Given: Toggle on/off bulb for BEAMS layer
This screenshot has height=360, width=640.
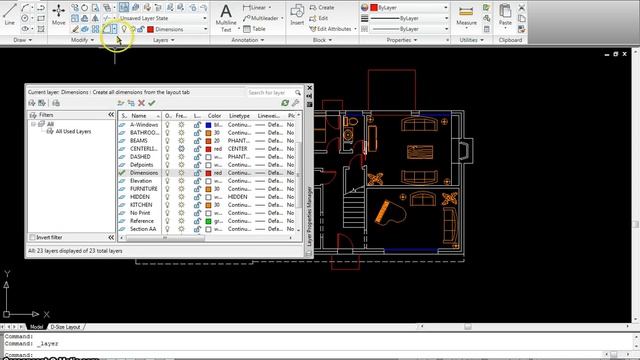Looking at the screenshot, I should click(x=167, y=140).
